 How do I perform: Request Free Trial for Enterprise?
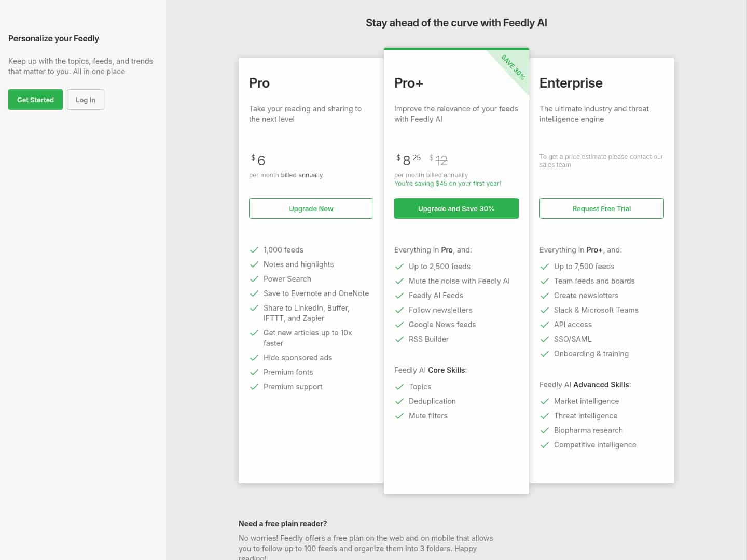(601, 208)
